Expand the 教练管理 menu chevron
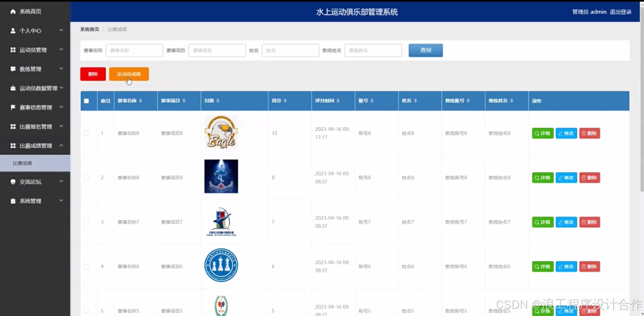 pyautogui.click(x=61, y=68)
